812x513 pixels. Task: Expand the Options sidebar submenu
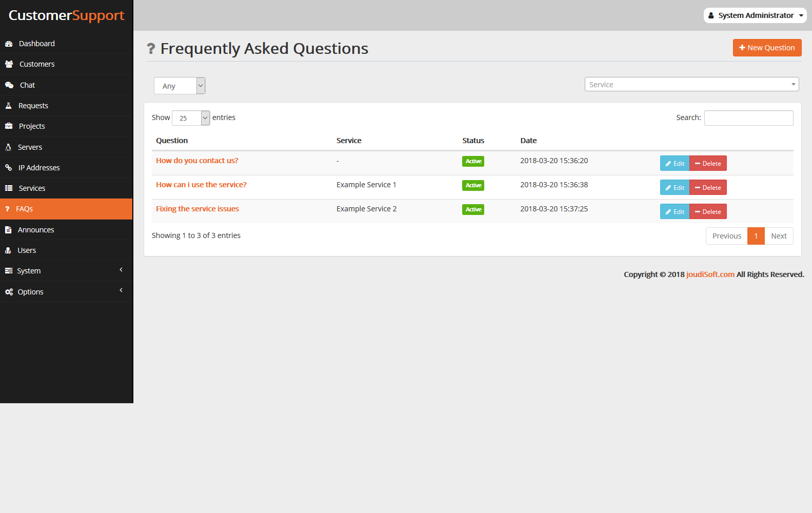[x=66, y=292]
